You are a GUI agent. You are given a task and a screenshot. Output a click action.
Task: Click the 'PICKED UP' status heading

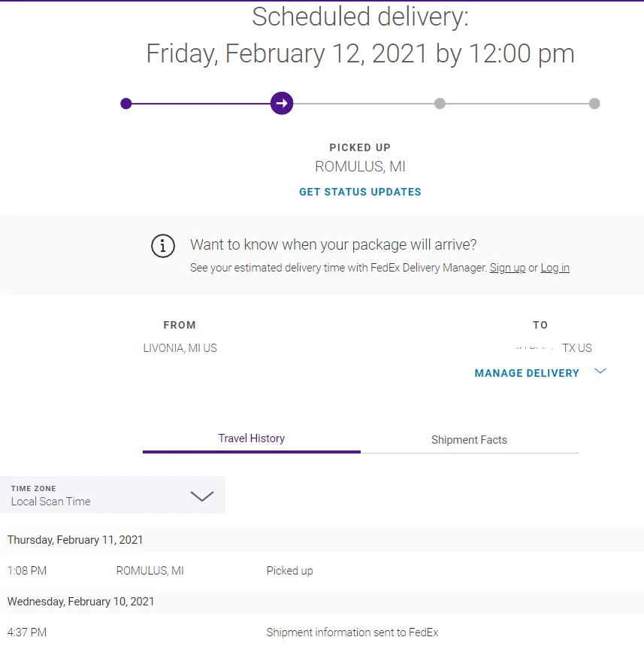click(x=360, y=147)
